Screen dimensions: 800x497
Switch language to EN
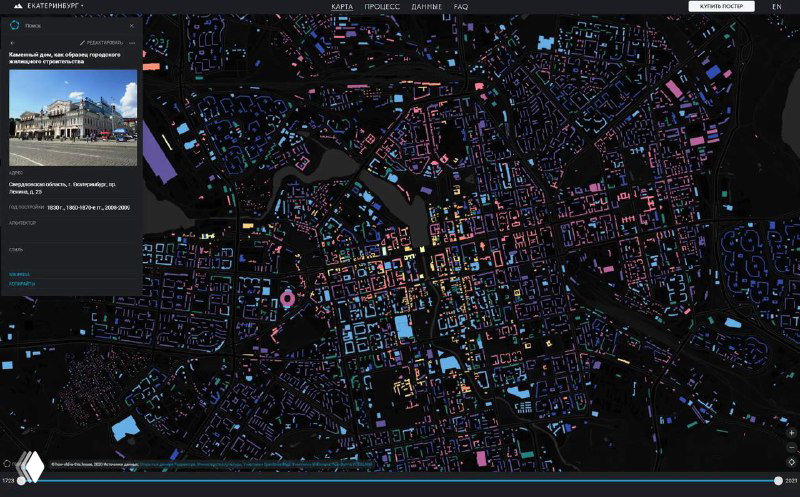[x=777, y=6]
